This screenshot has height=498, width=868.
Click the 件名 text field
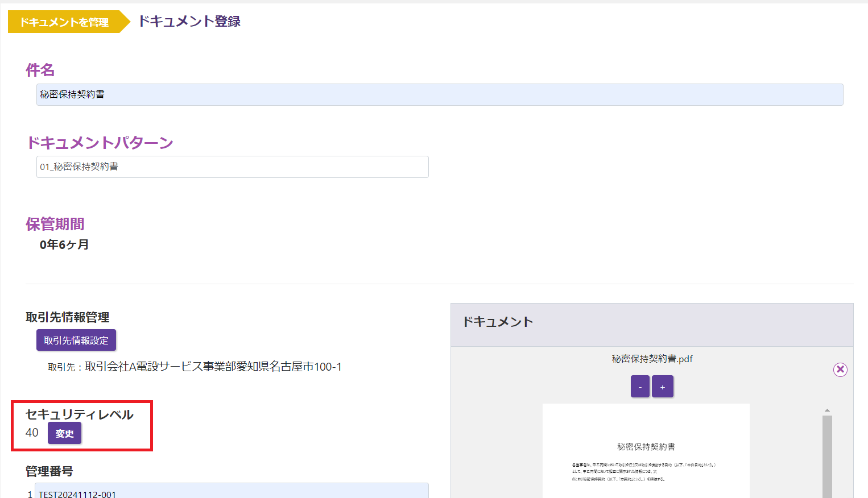438,94
